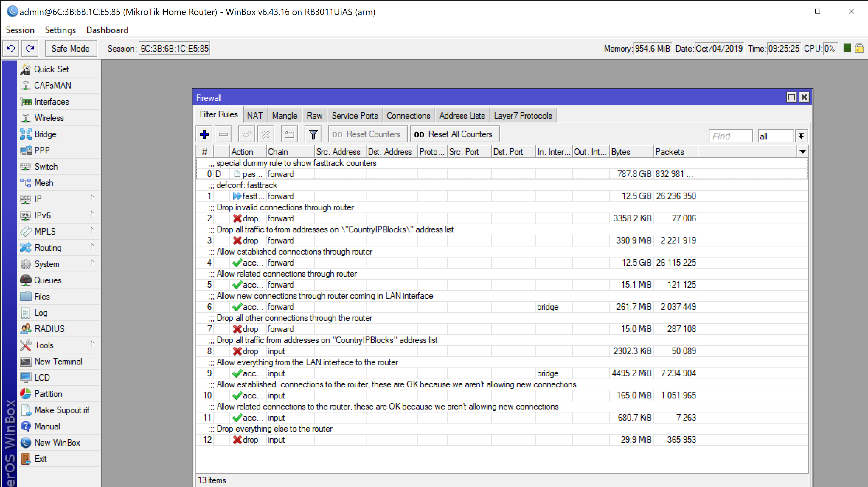
Task: Maximize the Firewall sub-window
Action: click(x=791, y=97)
